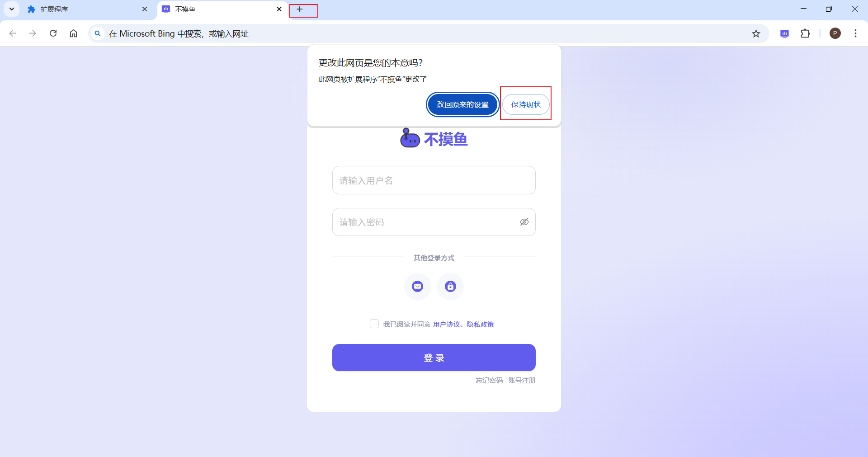
Task: Click 改回原来的设置 button
Action: click(x=462, y=104)
